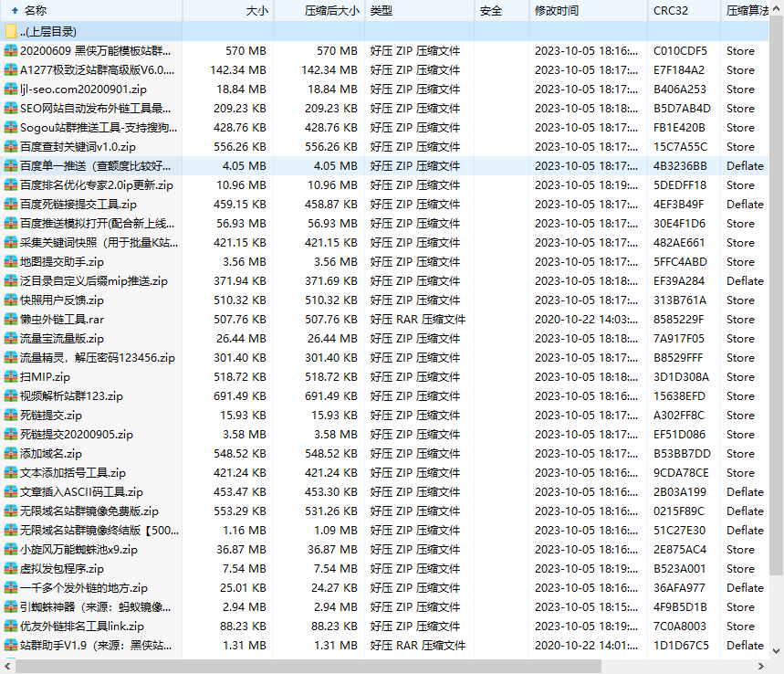Click the RAR icon of 懒虫外链工具.rar

(x=13, y=320)
